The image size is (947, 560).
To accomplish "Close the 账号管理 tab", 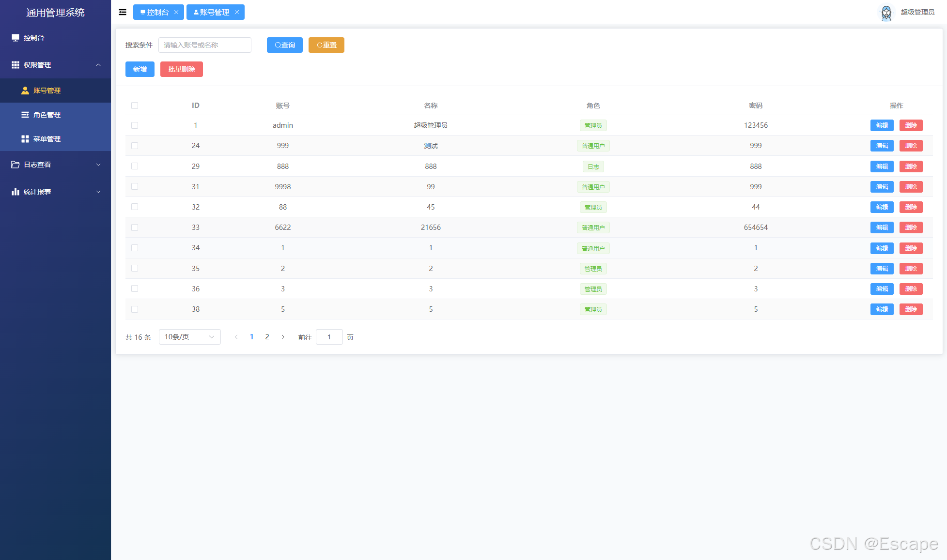I will 237,12.
